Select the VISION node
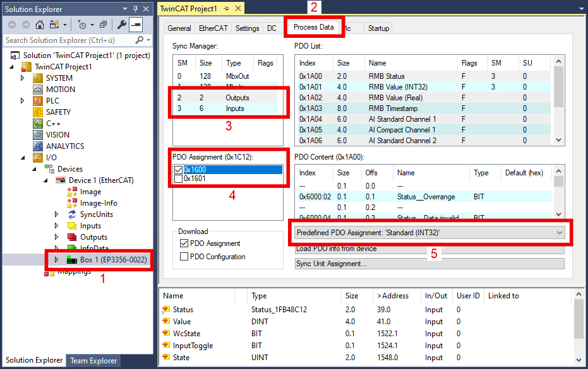Image resolution: width=588 pixels, height=369 pixels. 57,134
